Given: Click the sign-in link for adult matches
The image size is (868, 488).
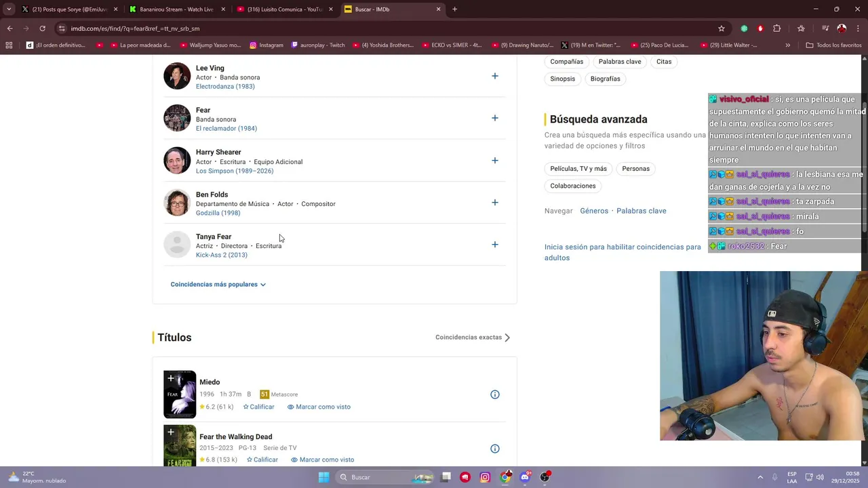Looking at the screenshot, I should (x=623, y=252).
